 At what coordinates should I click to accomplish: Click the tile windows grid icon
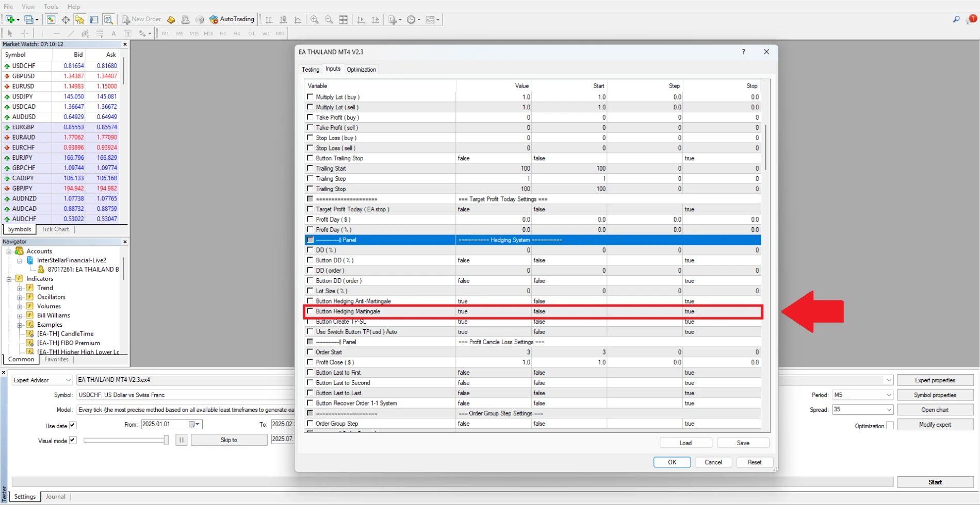(x=343, y=20)
